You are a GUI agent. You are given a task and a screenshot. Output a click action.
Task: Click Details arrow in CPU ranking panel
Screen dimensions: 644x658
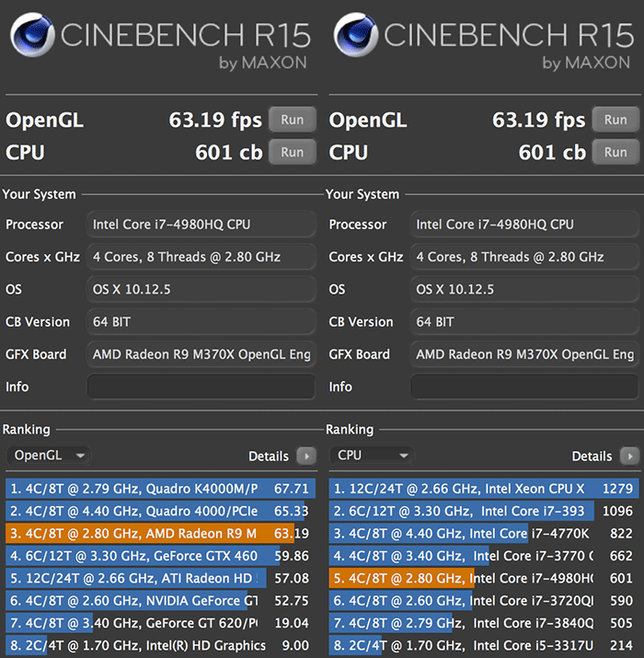(629, 456)
